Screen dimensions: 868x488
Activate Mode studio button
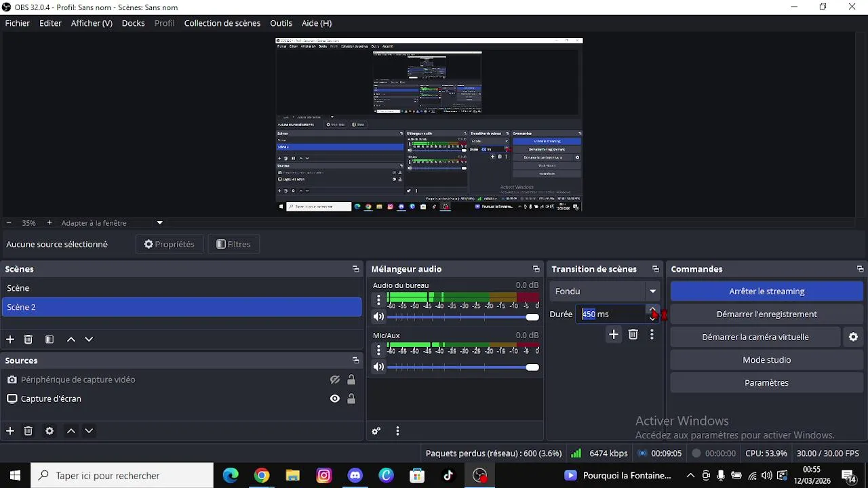(767, 360)
